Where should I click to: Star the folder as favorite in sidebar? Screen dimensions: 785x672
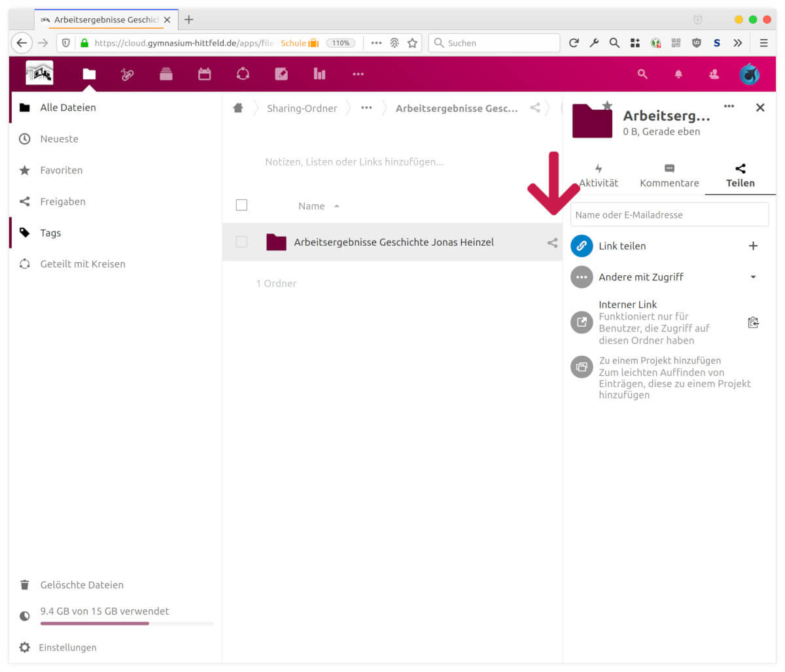pos(607,105)
